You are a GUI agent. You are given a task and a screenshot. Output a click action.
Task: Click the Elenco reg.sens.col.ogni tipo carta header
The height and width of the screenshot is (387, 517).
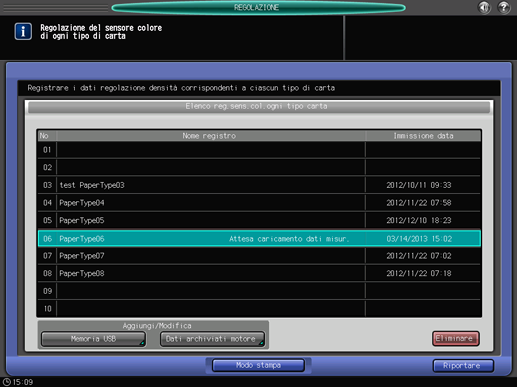259,107
